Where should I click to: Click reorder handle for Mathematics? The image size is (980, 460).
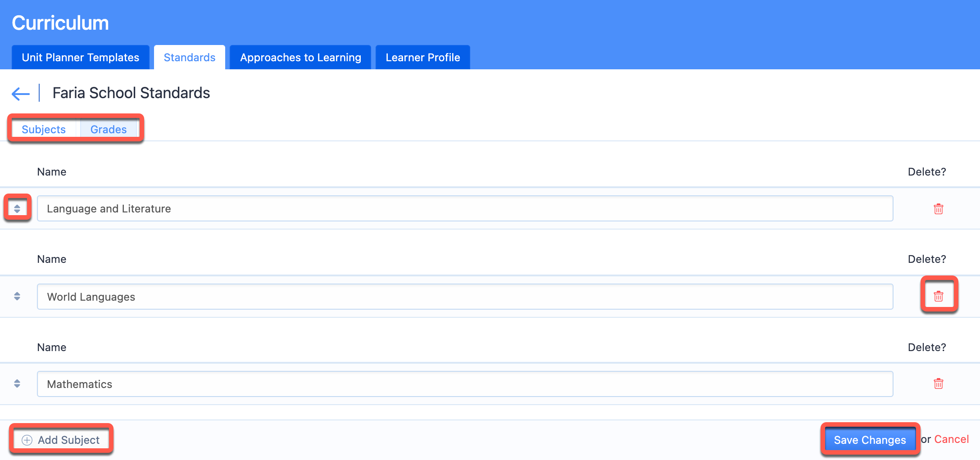coord(17,383)
